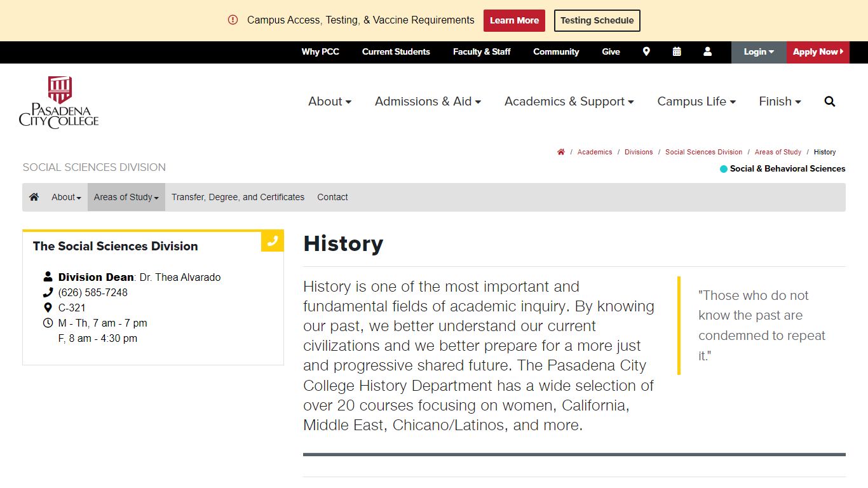Select Community in top bar
868x488 pixels.
[x=556, y=52]
